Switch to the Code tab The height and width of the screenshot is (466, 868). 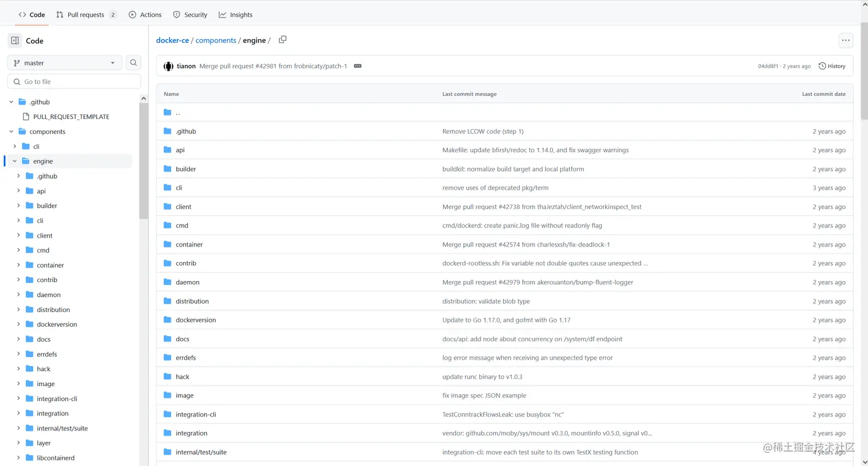[x=32, y=14]
